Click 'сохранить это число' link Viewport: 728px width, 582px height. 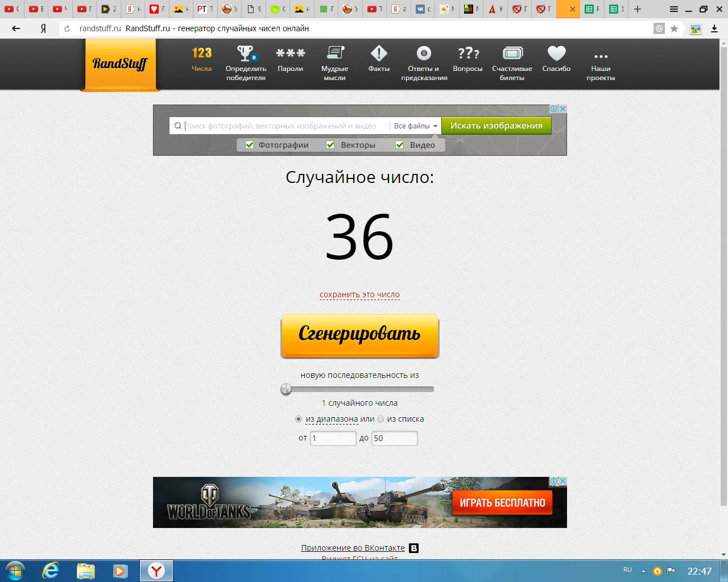[x=359, y=295]
